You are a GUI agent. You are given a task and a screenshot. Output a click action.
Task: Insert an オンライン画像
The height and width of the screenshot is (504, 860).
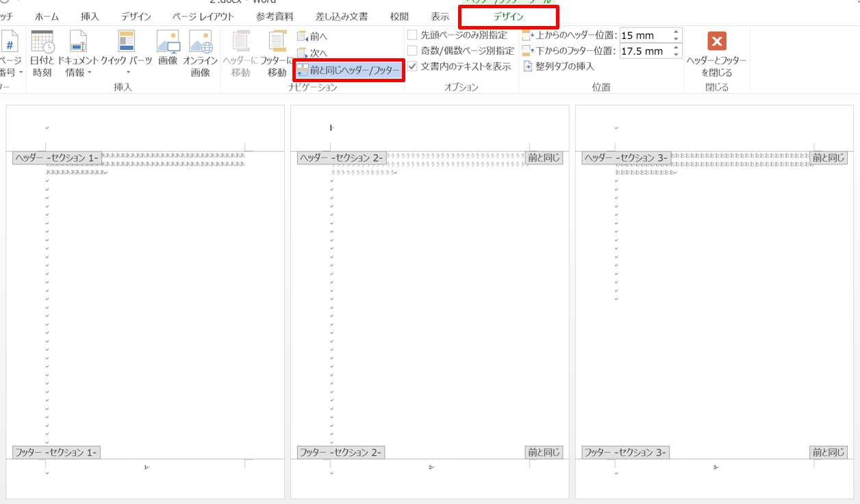click(200, 53)
